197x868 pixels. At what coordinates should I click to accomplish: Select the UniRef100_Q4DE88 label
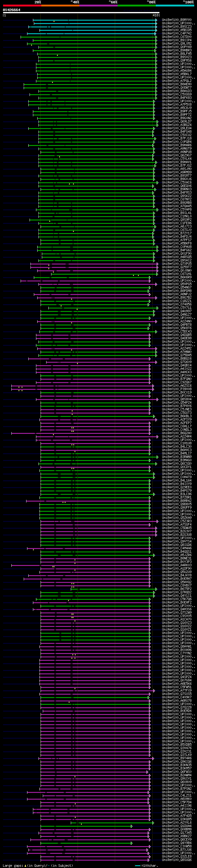coord(176,338)
